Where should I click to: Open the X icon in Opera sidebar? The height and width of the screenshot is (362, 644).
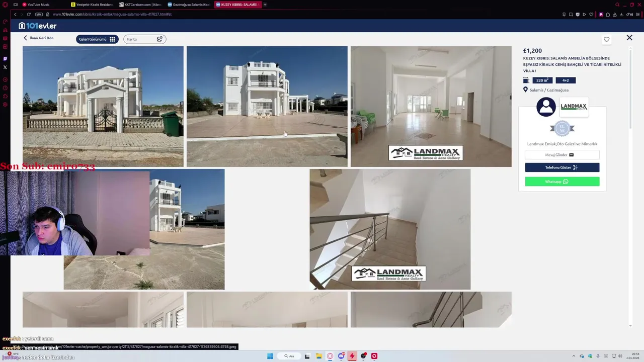(x=5, y=67)
